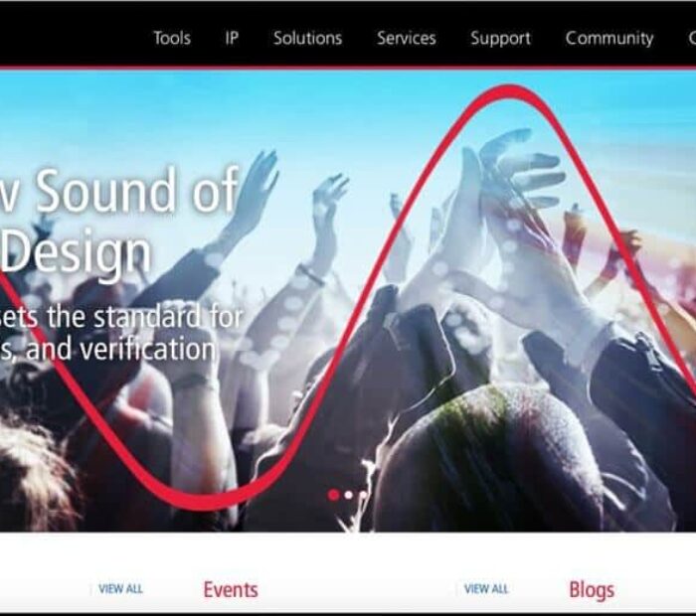696x616 pixels.
Task: Open the Support navigation menu
Action: click(x=500, y=39)
